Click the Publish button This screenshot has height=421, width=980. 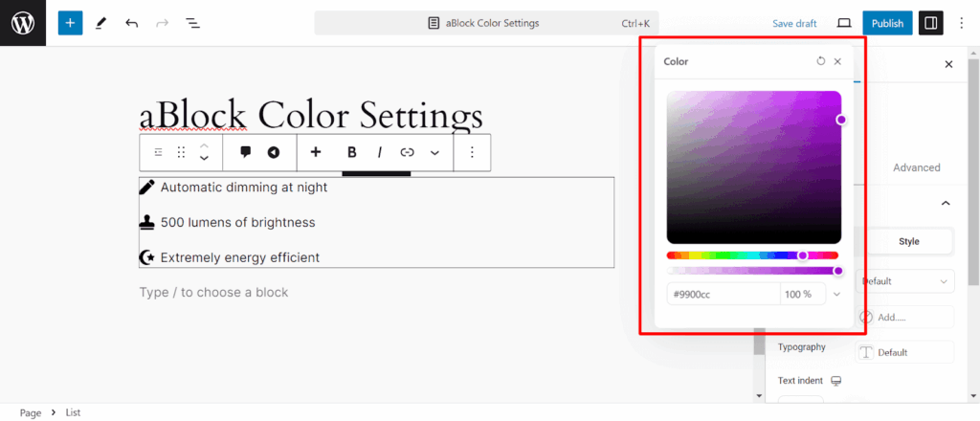(887, 23)
